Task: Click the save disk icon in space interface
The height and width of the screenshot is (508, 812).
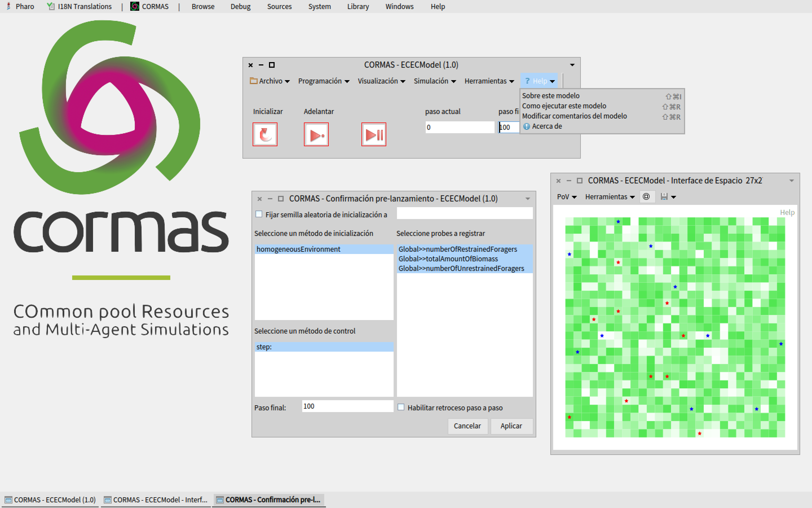Action: tap(664, 196)
